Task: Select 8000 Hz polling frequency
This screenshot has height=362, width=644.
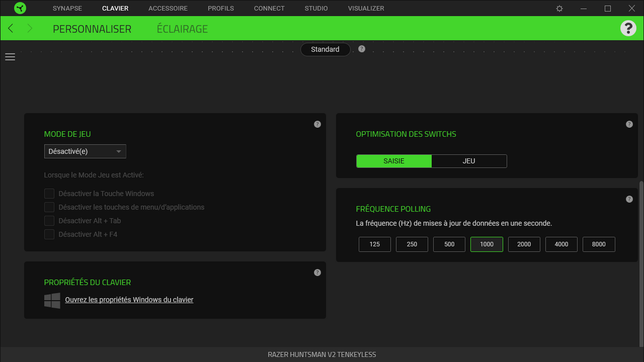Action: 599,245
